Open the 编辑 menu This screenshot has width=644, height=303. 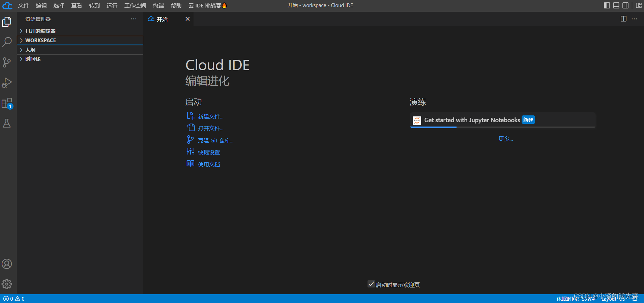point(41,5)
